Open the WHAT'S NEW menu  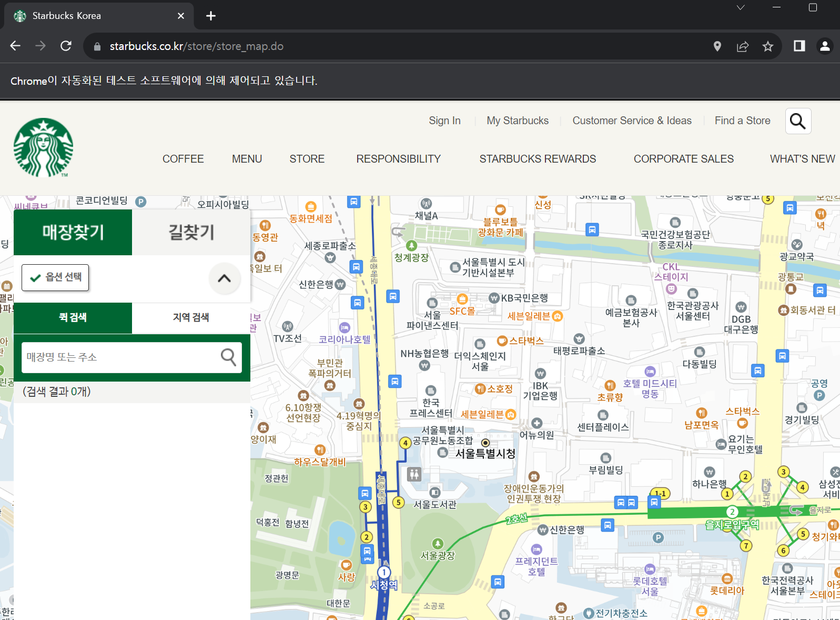803,159
